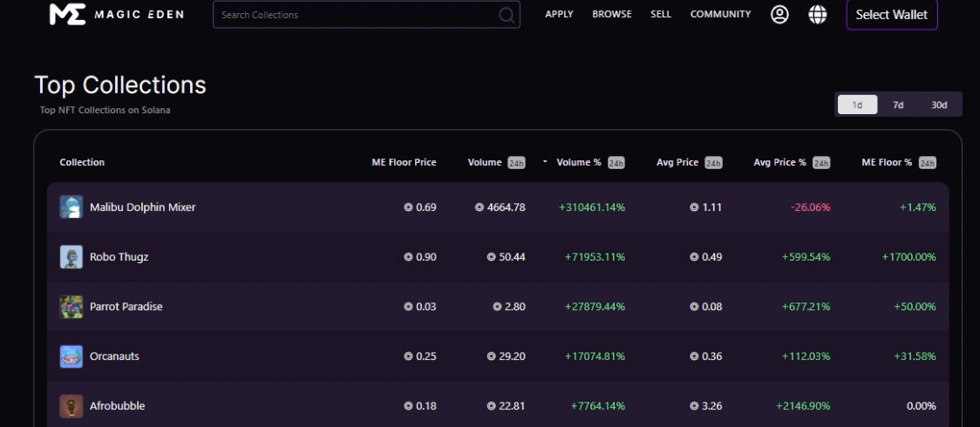Sort by Volume % column header

click(x=590, y=162)
